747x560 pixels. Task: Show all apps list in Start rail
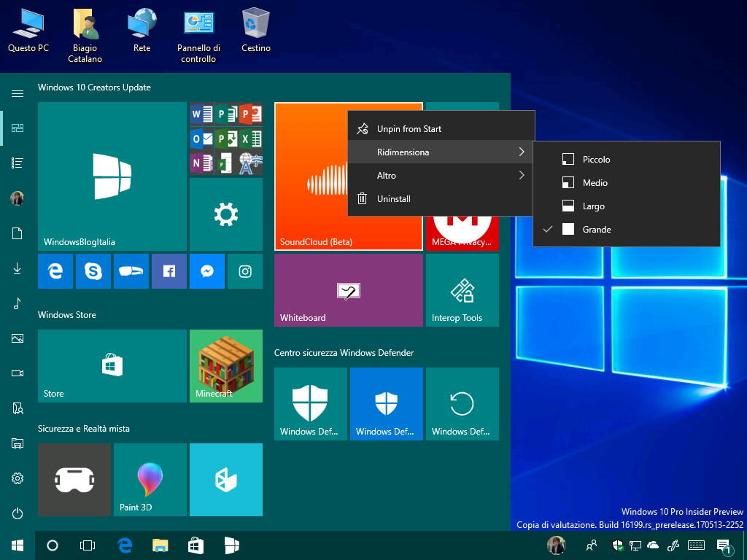[18, 163]
